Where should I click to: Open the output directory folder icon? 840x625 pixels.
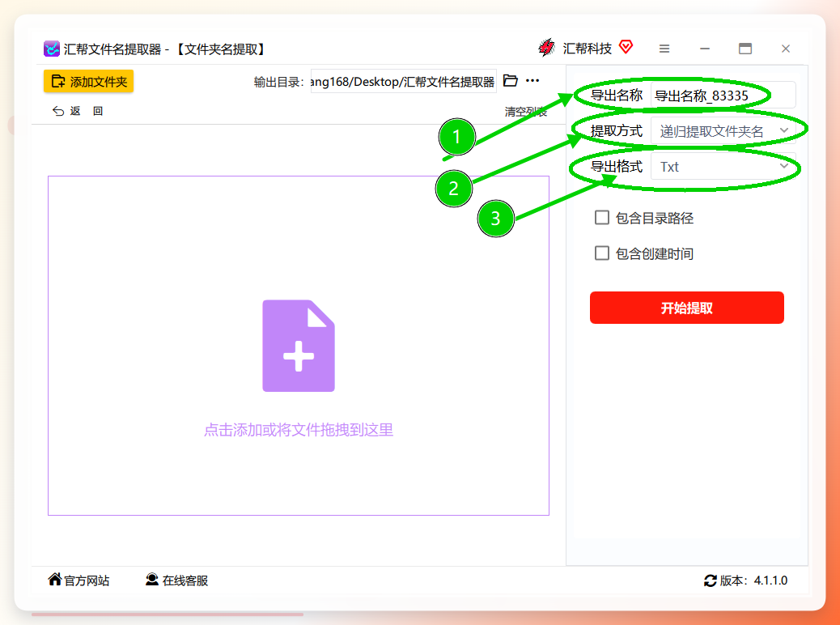511,81
